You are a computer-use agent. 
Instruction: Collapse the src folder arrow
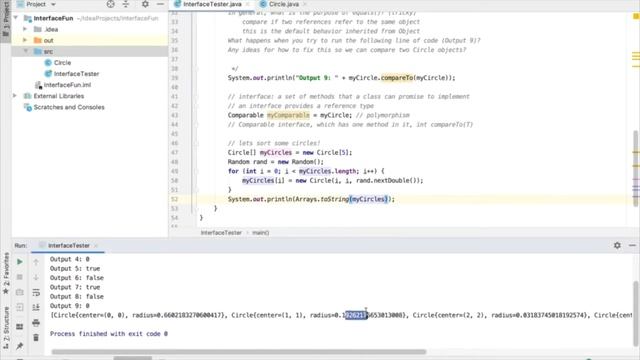pyautogui.click(x=26, y=51)
